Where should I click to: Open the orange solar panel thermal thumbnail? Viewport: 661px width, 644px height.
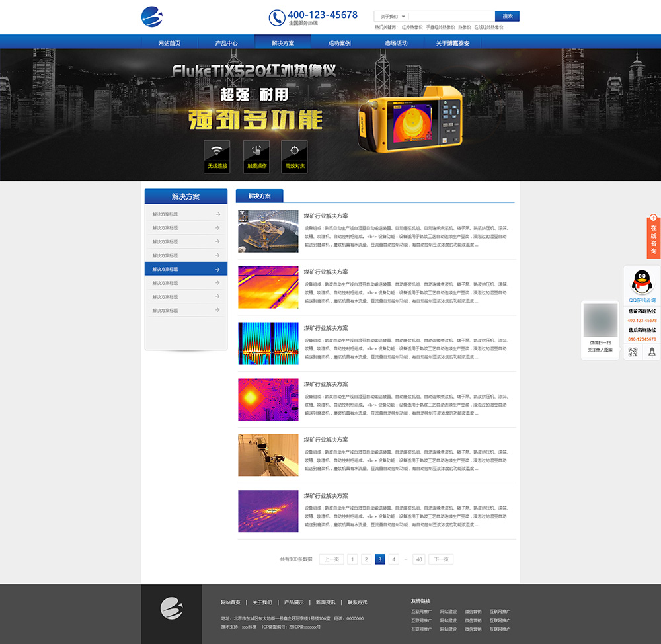(x=268, y=287)
